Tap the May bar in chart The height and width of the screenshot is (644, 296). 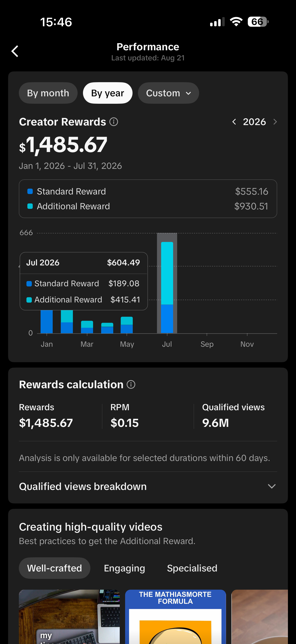point(127,325)
